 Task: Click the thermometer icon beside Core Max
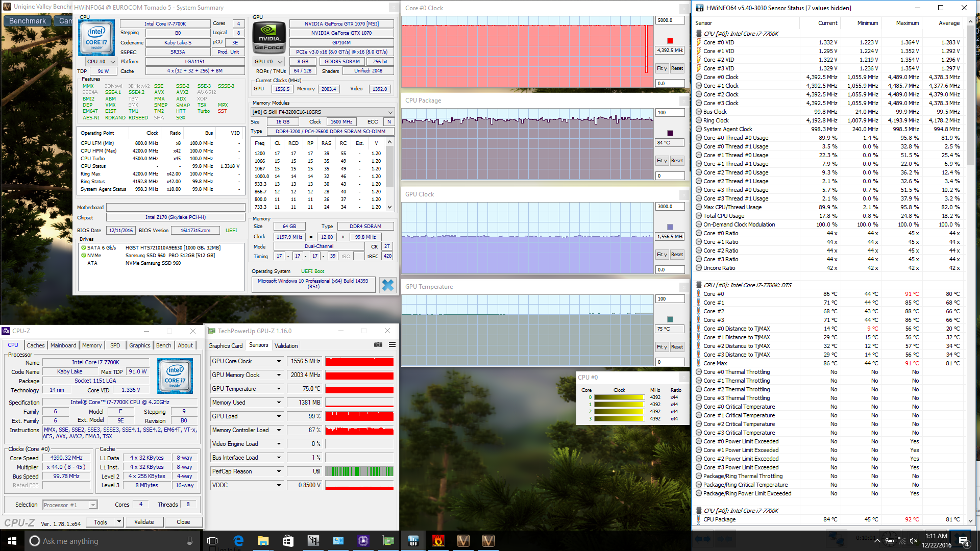[699, 363]
